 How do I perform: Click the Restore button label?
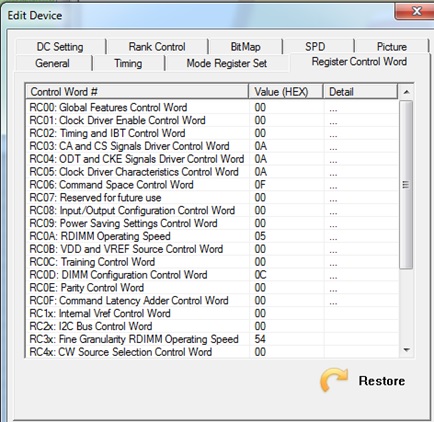[382, 381]
